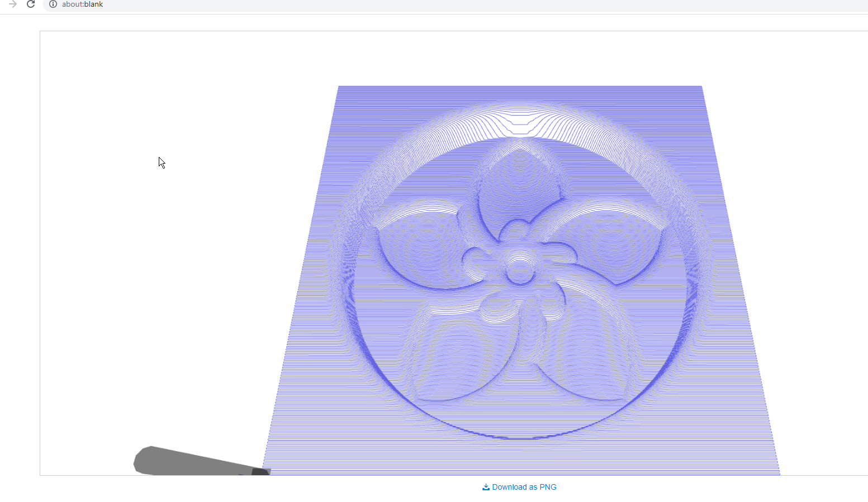The width and height of the screenshot is (868, 502).
Task: Click the download icon beside Download as PNG
Action: [x=486, y=487]
